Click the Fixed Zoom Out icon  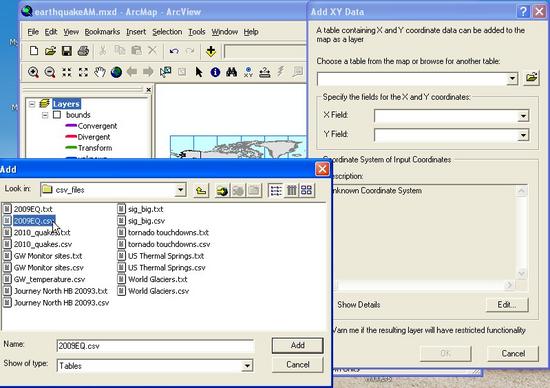tap(83, 72)
